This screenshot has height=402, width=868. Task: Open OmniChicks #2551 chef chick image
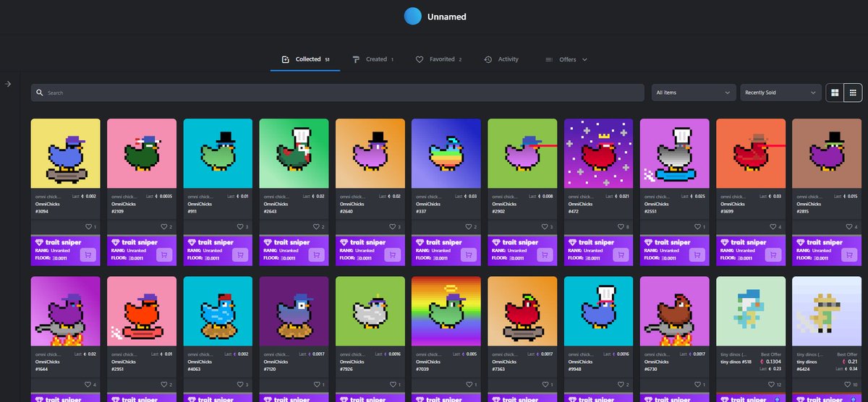[x=674, y=153]
